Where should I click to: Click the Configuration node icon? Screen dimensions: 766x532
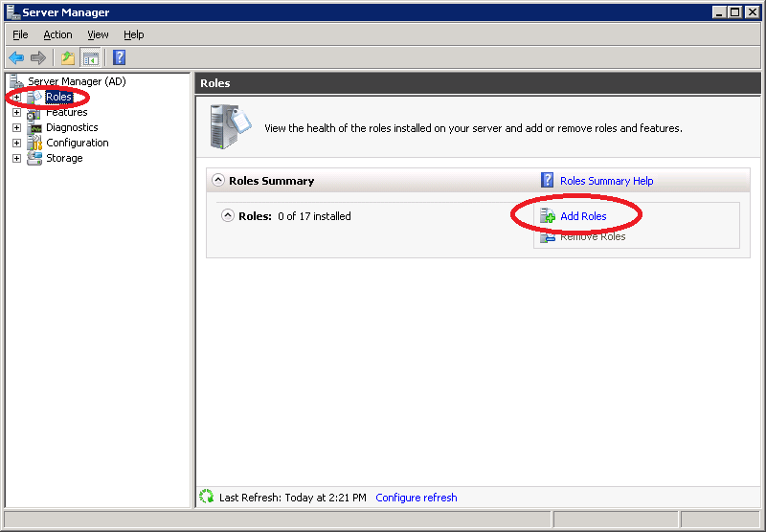pos(34,143)
